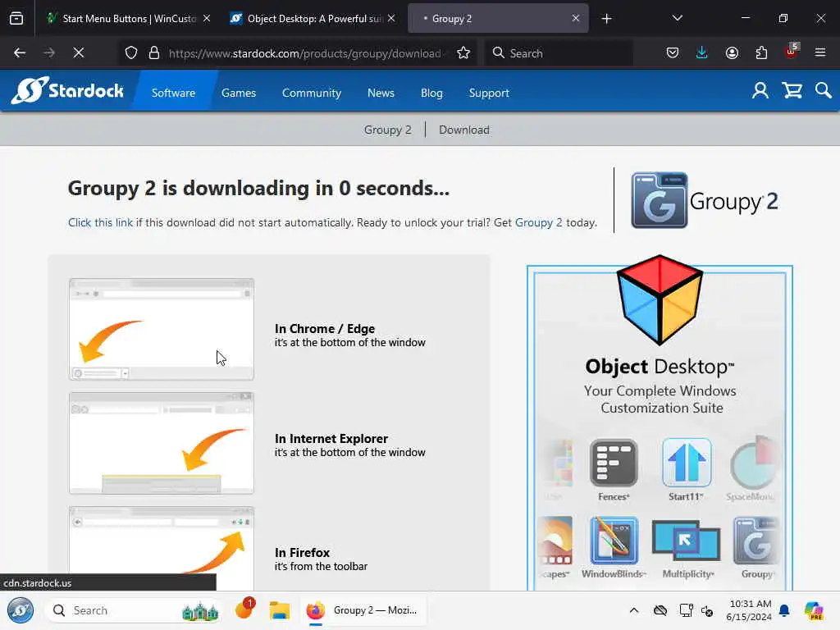Viewport: 840px width, 630px height.
Task: Go back to the previous page
Action: coord(20,52)
